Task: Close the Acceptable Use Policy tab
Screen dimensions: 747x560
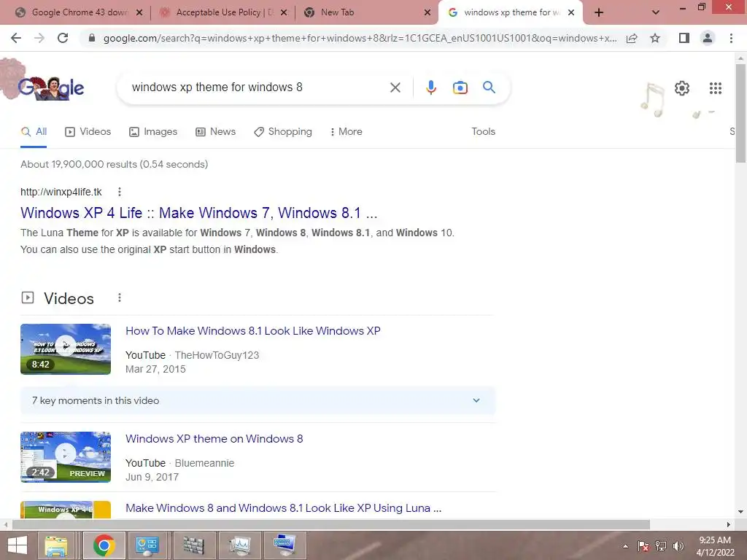Action: point(284,13)
